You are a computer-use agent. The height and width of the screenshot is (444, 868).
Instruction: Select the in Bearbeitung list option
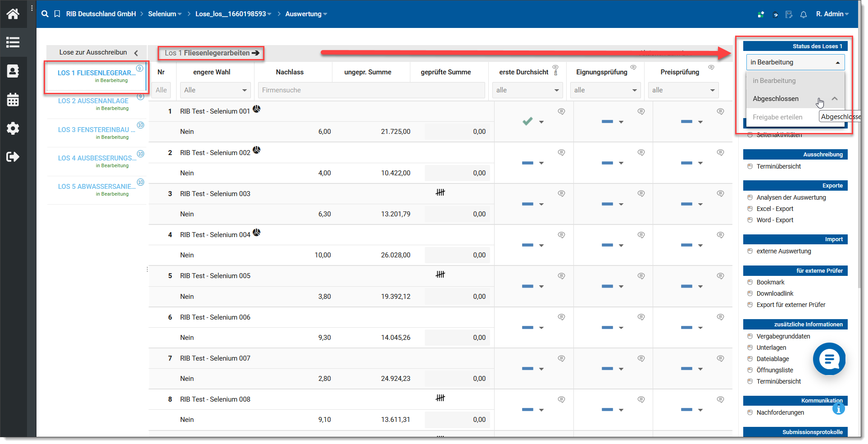click(795, 81)
